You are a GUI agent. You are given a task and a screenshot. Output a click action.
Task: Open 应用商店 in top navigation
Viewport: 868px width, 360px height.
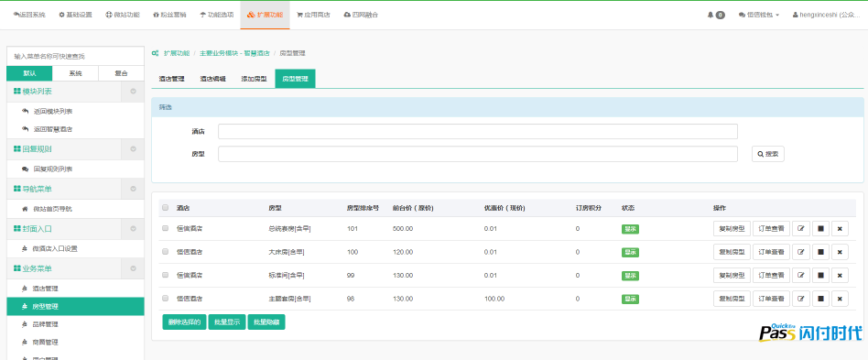tap(313, 15)
